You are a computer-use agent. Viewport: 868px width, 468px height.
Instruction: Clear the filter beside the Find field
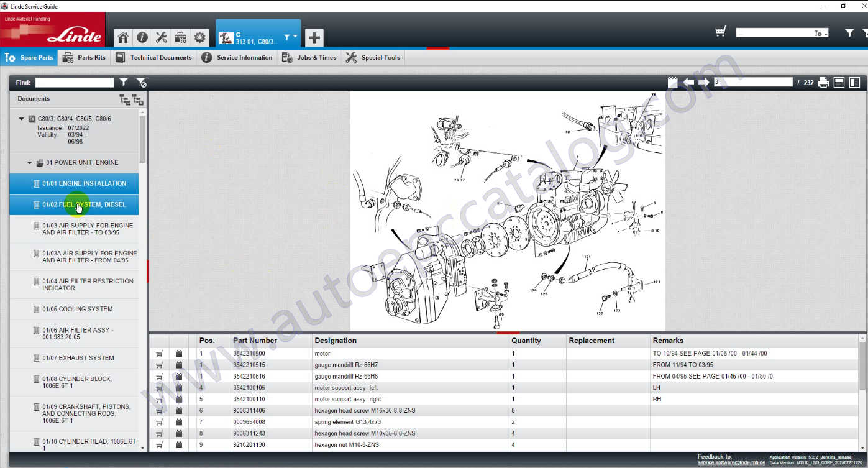[141, 83]
